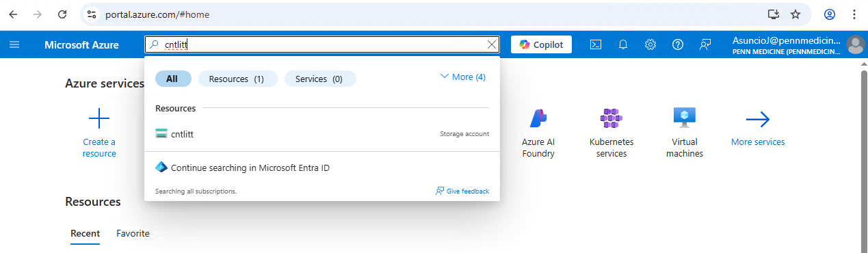Switch to the Recent tab

86,233
